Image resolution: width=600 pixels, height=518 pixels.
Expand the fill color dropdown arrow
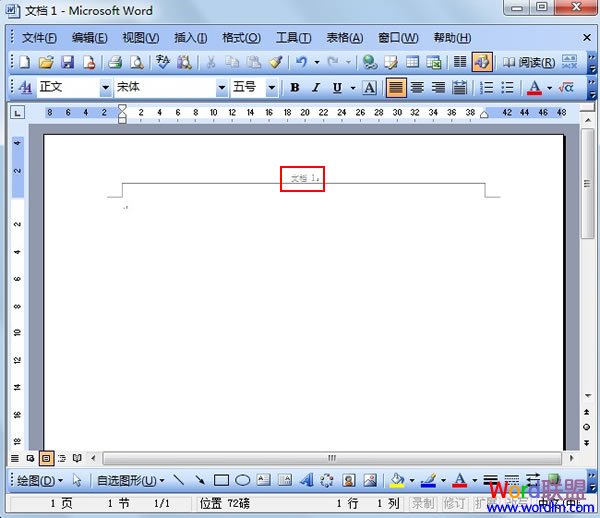(412, 480)
